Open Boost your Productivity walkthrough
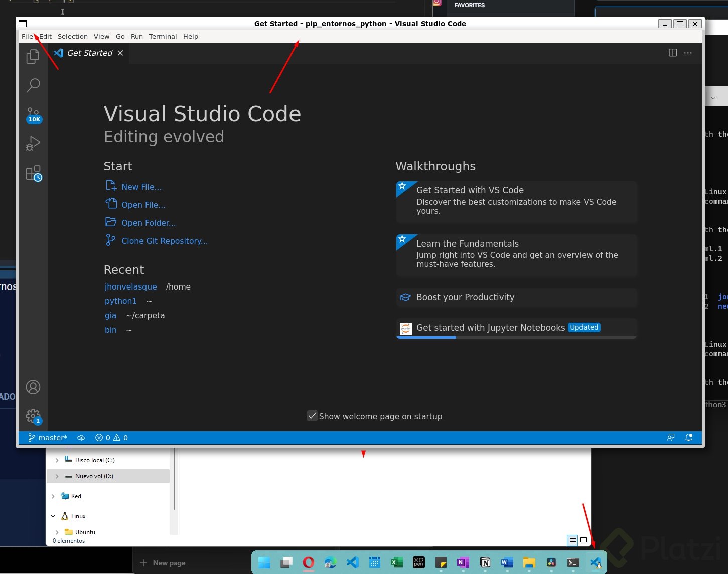728x574 pixels. [x=516, y=297]
